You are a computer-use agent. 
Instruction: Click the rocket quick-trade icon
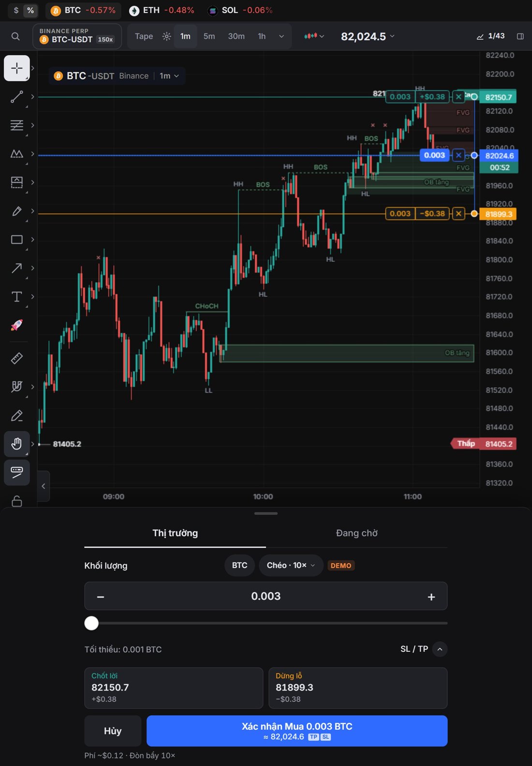[17, 325]
